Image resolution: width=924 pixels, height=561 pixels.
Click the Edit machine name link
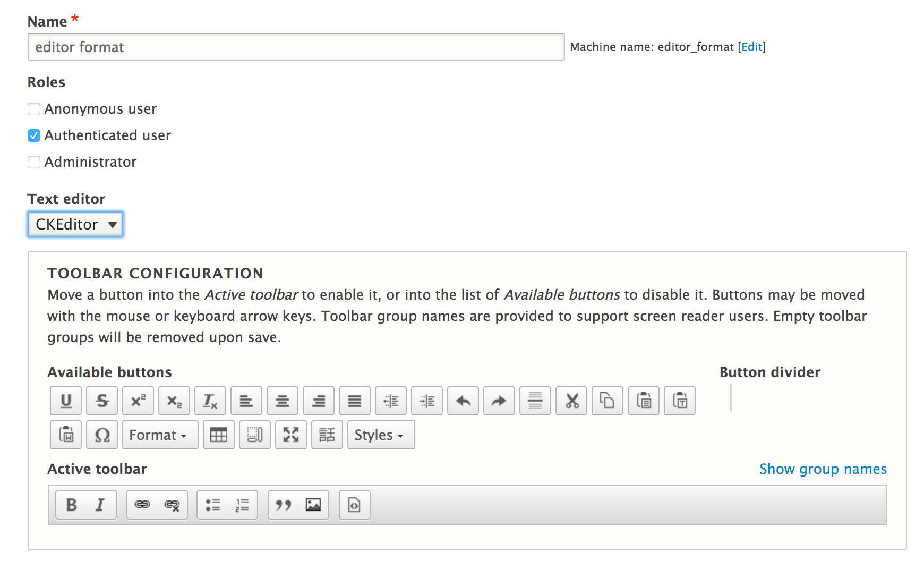[751, 47]
